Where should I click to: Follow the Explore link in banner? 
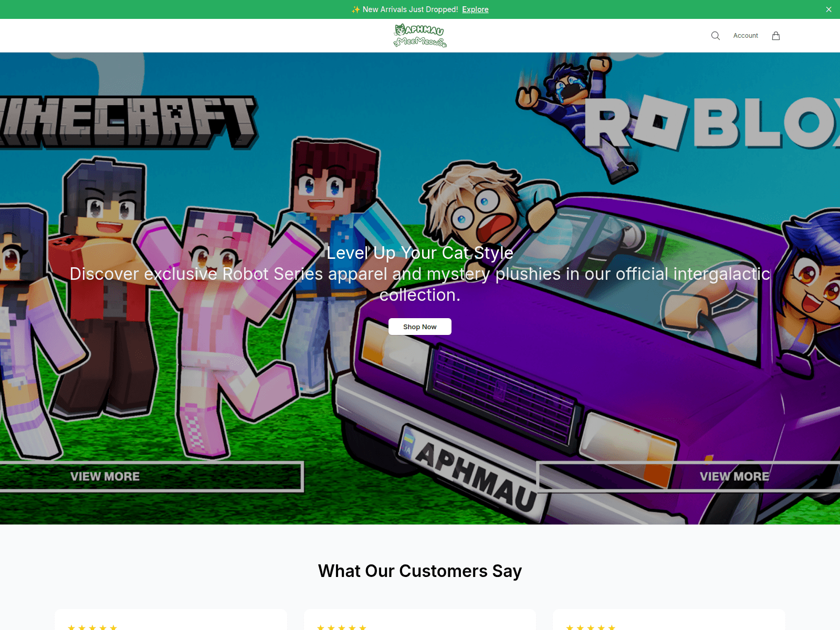click(x=475, y=9)
